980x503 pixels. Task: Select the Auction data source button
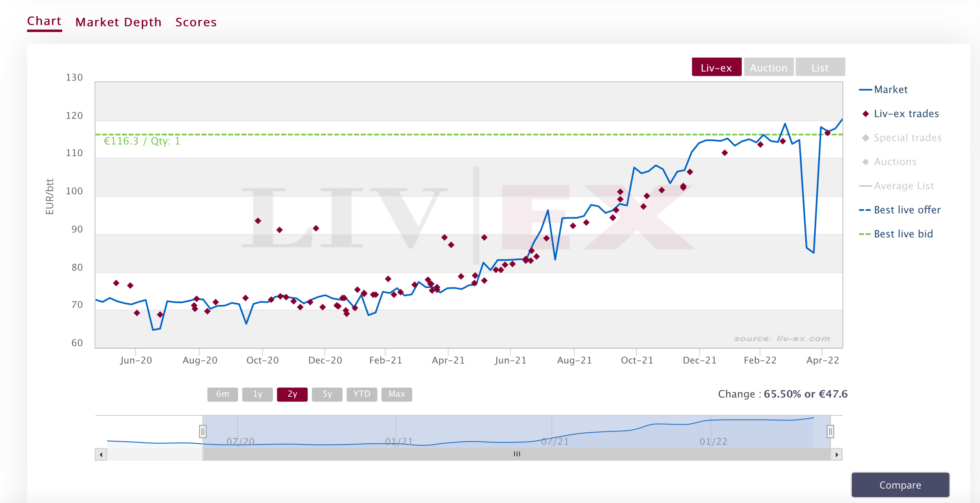click(768, 67)
